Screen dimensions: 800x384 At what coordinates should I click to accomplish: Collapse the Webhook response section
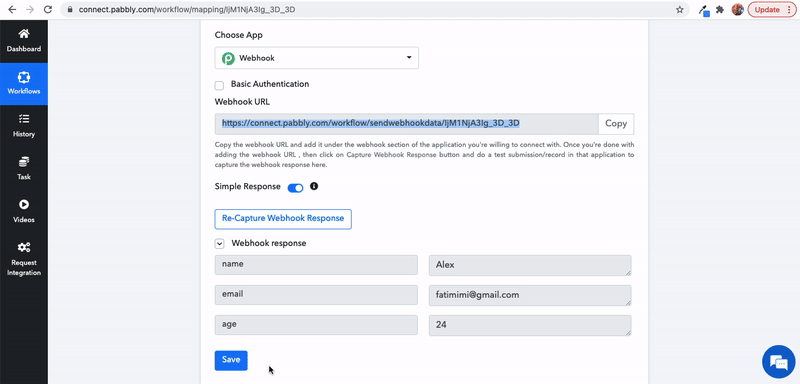pos(219,244)
